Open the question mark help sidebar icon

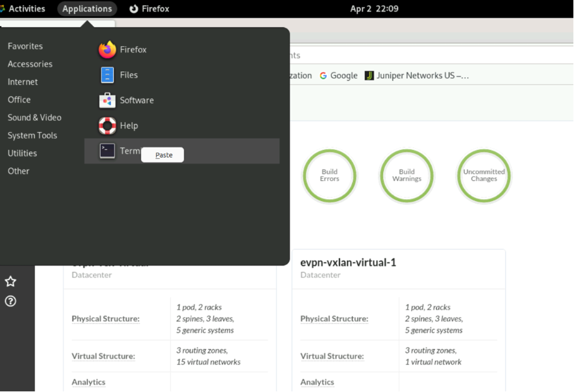pos(11,301)
